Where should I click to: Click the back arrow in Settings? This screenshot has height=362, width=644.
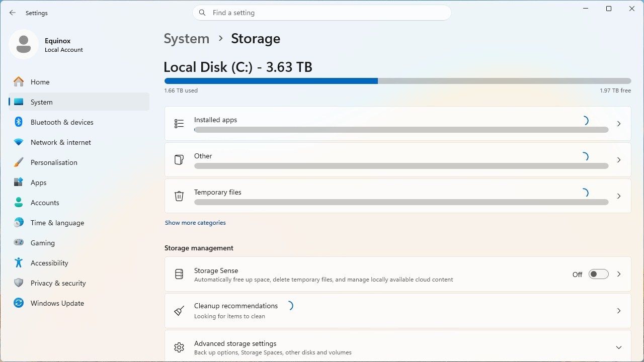pos(13,13)
